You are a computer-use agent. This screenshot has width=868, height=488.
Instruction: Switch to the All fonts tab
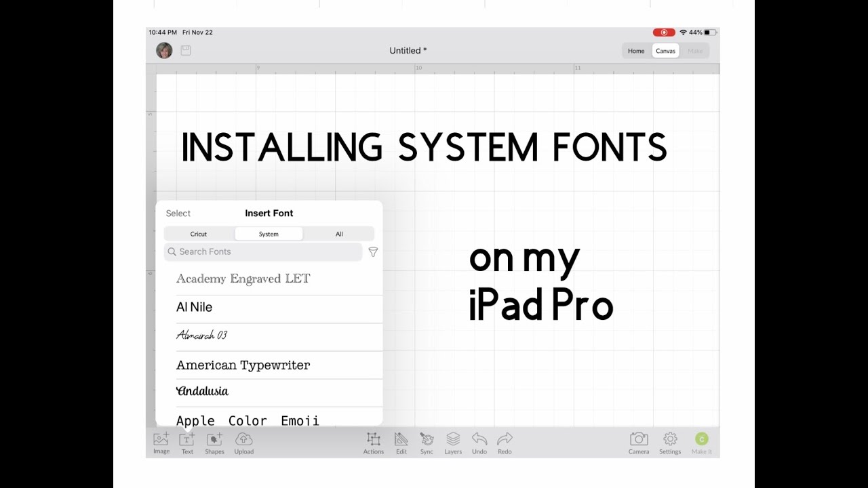339,234
